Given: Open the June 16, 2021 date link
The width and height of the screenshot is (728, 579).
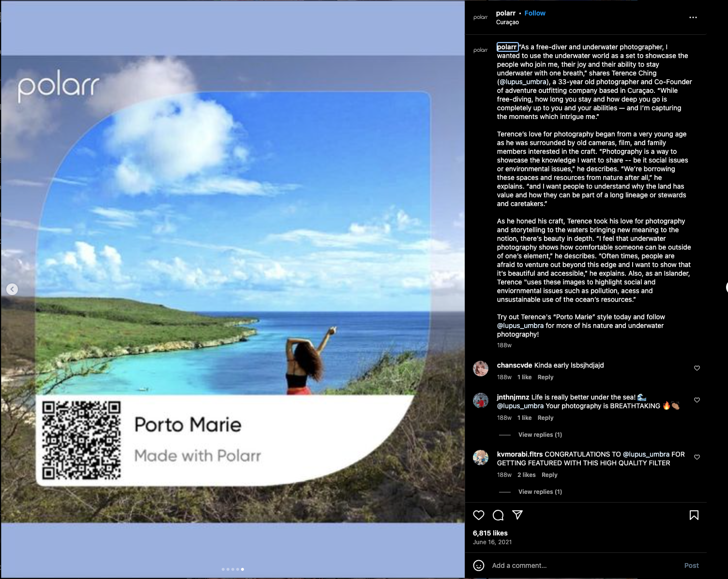Looking at the screenshot, I should (492, 542).
